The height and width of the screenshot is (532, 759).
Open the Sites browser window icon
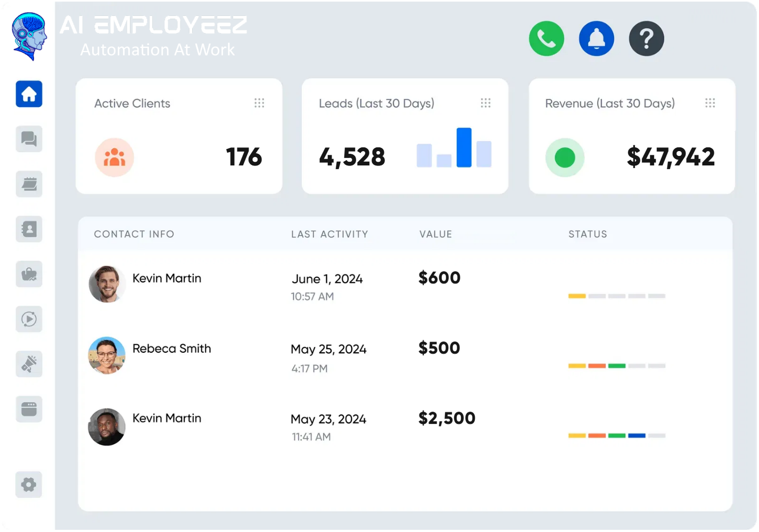coord(29,409)
